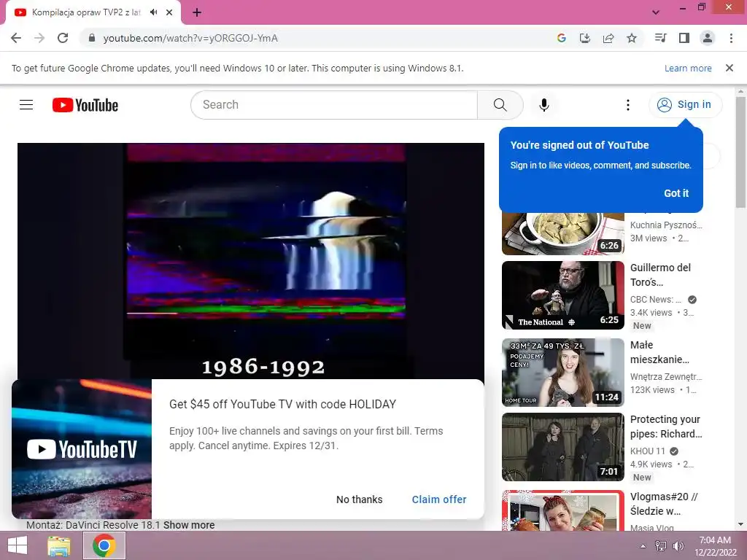Go back in browser history

[16, 38]
